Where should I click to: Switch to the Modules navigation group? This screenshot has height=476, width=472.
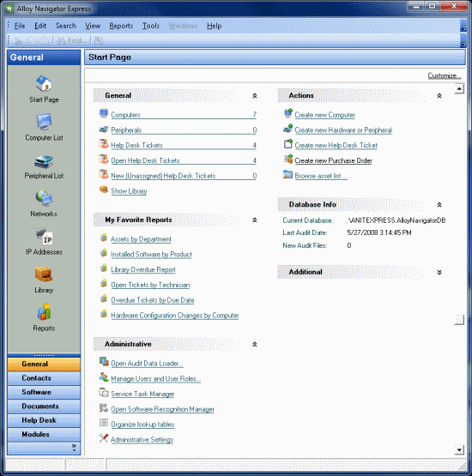pos(44,434)
